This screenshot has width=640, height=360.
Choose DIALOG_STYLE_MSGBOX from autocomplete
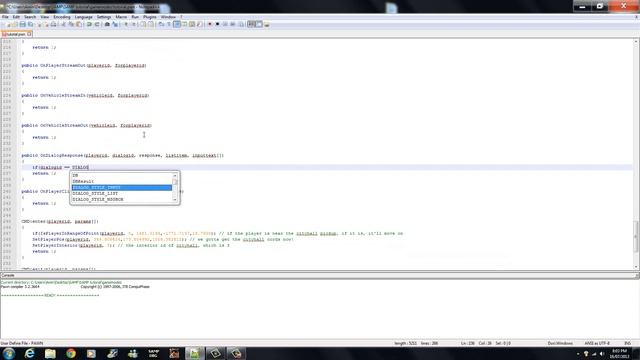(x=122, y=199)
